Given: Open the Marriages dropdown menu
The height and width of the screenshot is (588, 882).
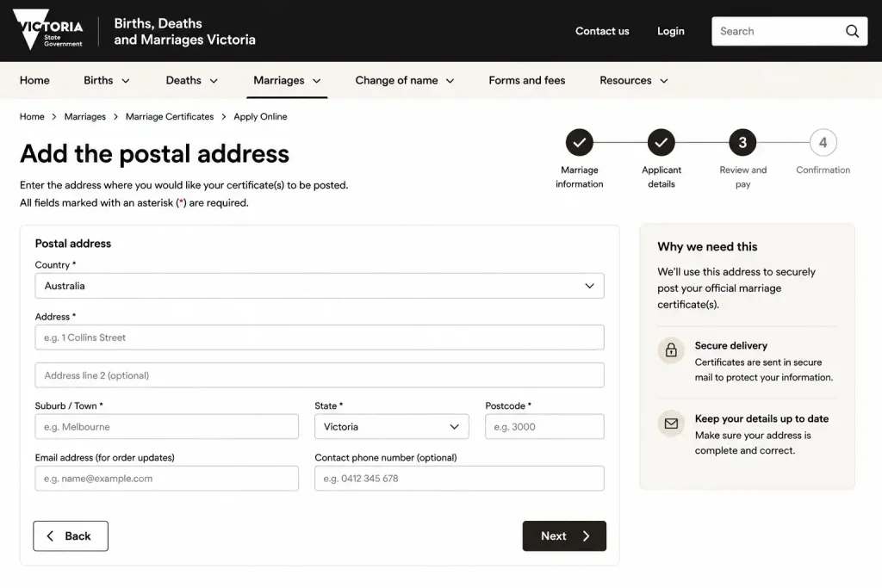Looking at the screenshot, I should click(x=287, y=80).
